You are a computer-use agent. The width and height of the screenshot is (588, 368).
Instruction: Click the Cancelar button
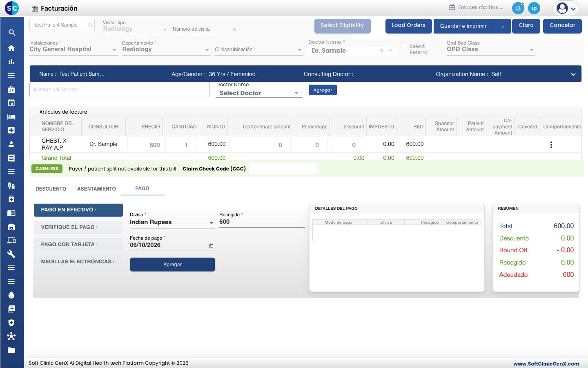[x=562, y=26]
